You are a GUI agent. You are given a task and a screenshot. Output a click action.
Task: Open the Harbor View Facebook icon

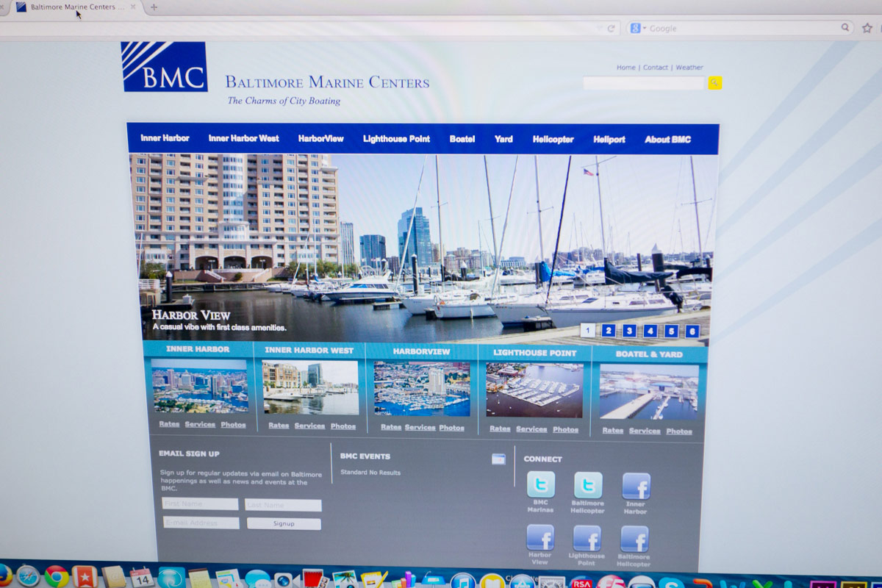click(540, 537)
